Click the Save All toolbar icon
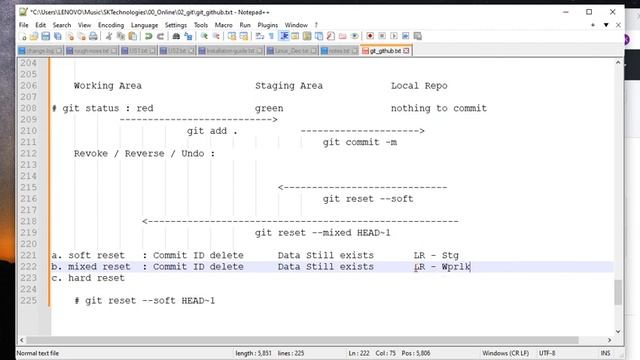 click(58, 36)
